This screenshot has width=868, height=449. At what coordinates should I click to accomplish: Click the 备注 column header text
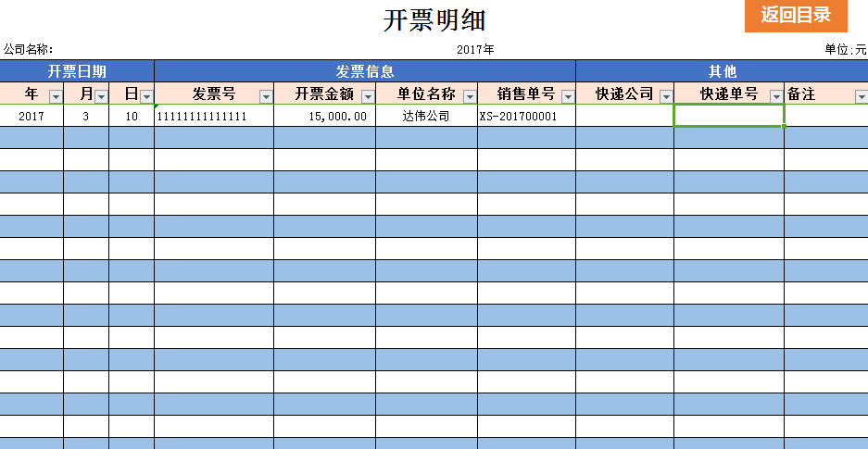(x=801, y=94)
